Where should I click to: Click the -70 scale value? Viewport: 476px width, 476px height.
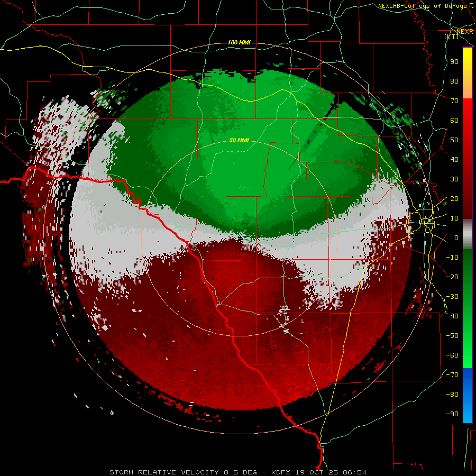pos(452,375)
